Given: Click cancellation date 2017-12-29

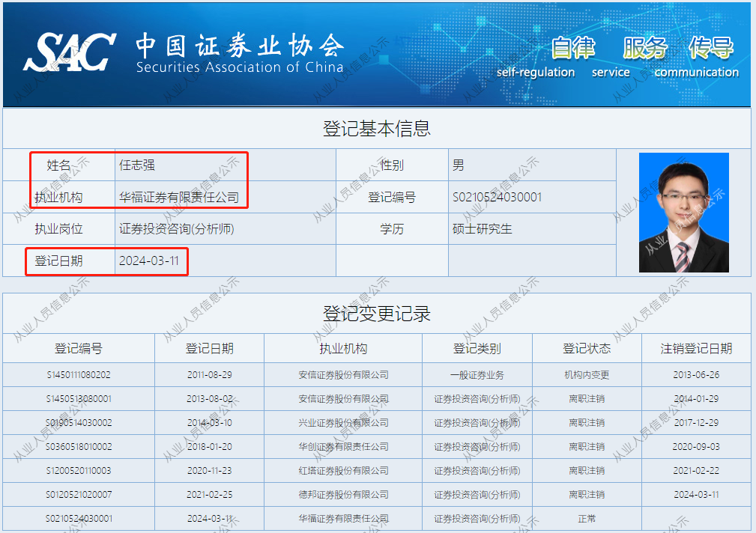Looking at the screenshot, I should 696,423.
